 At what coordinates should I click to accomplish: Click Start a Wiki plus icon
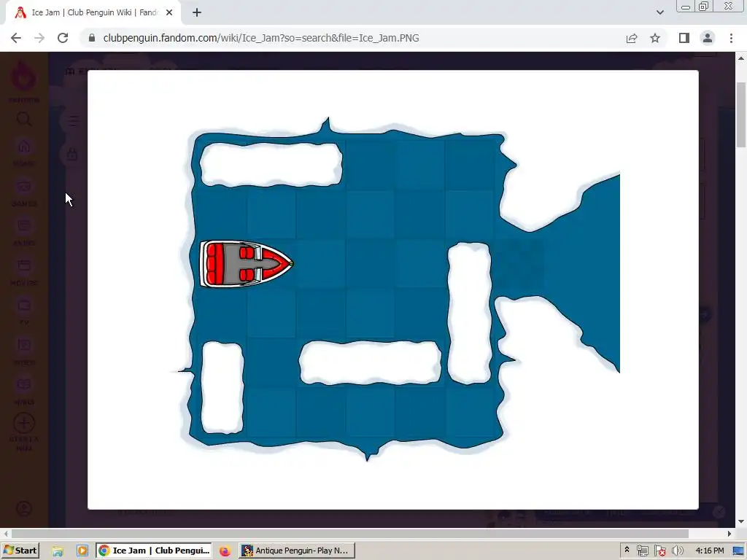click(x=24, y=423)
